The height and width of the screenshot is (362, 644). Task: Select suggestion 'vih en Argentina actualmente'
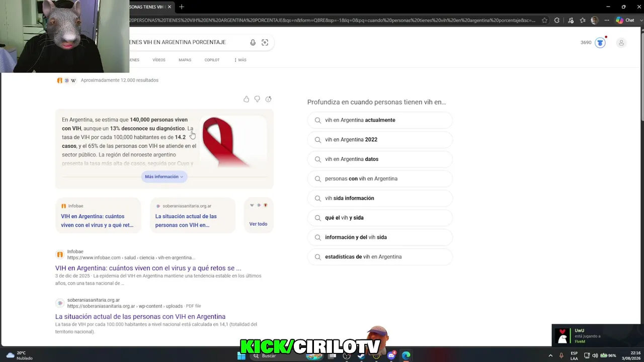click(x=380, y=120)
